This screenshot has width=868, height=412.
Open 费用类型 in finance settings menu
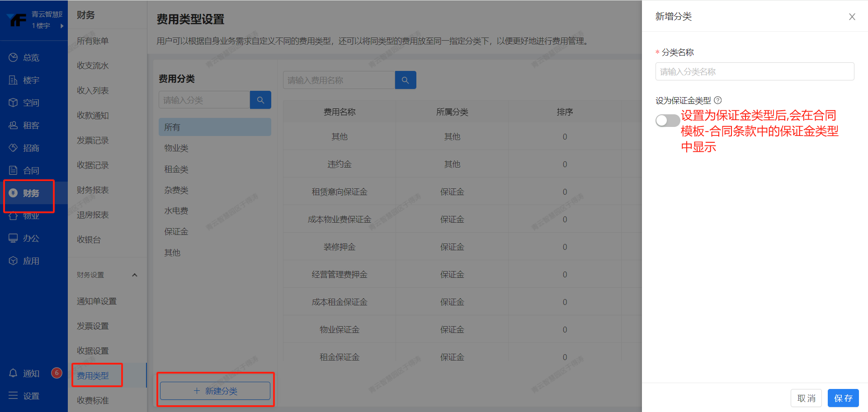(93, 375)
